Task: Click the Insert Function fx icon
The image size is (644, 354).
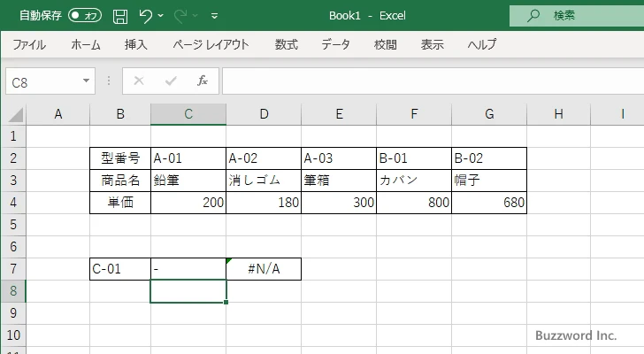Action: tap(203, 81)
